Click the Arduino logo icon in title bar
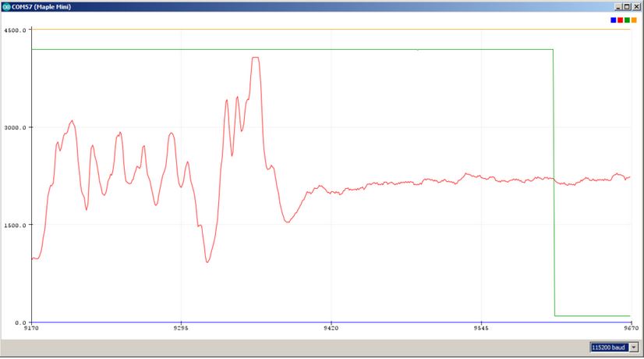 tap(6, 5)
